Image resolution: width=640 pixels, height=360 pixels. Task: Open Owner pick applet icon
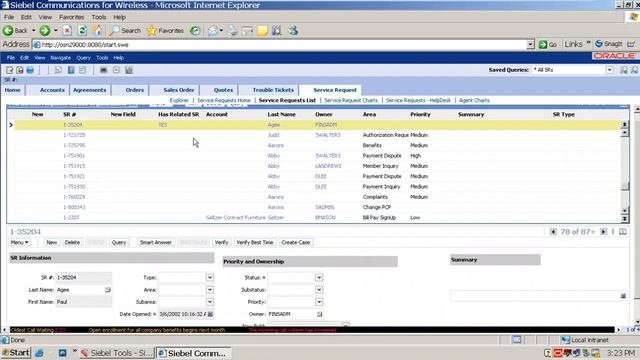pos(320,314)
